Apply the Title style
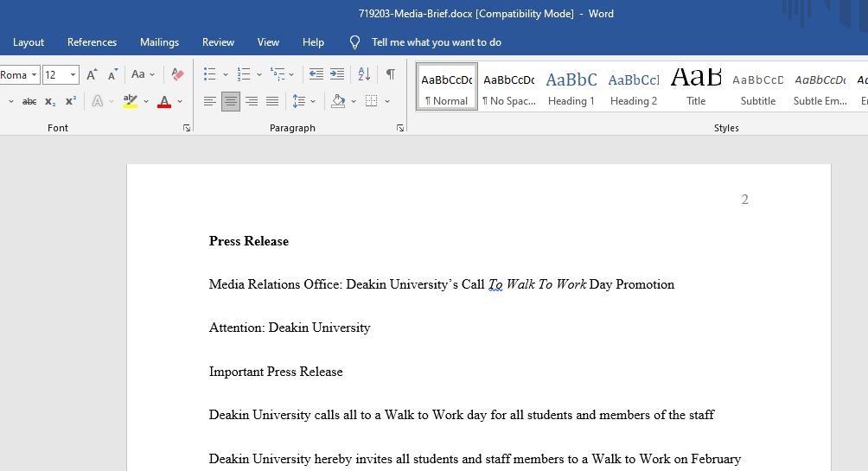 pyautogui.click(x=696, y=87)
